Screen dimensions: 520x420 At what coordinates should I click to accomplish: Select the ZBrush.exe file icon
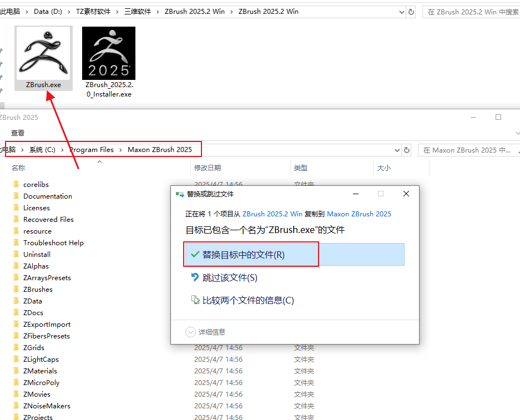click(43, 53)
